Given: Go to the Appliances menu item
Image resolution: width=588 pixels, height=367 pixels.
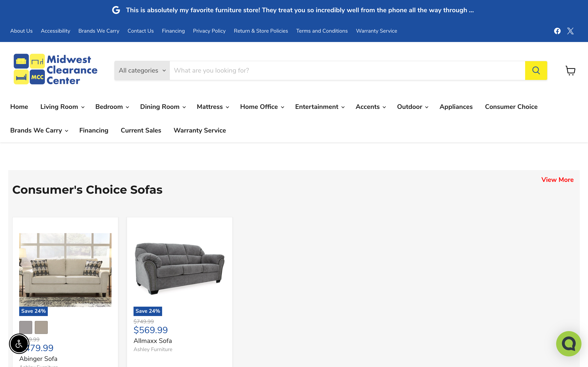Looking at the screenshot, I should pyautogui.click(x=456, y=107).
